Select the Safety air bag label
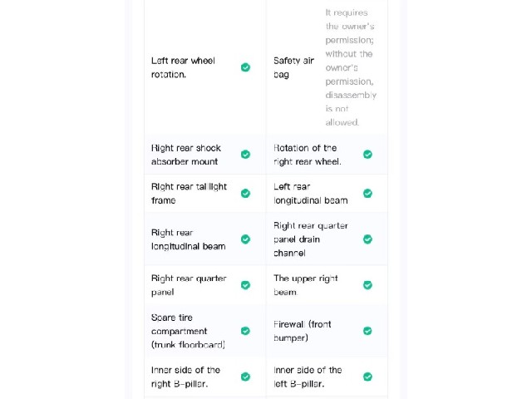Viewport: 532px width, 399px height. coord(293,67)
